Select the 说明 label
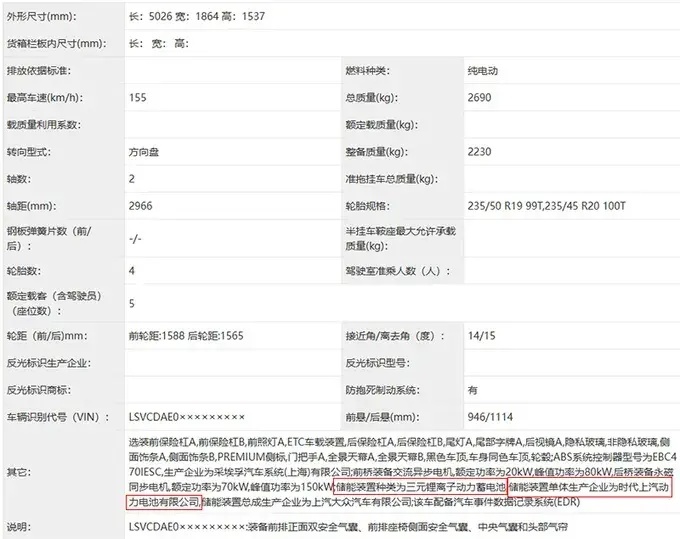The image size is (680, 539). point(18,527)
